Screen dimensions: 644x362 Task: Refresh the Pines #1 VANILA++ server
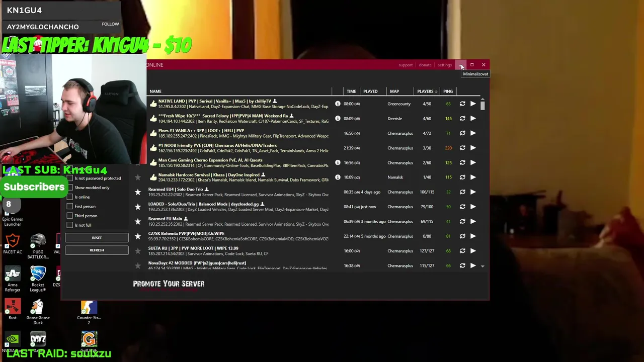pyautogui.click(x=462, y=133)
